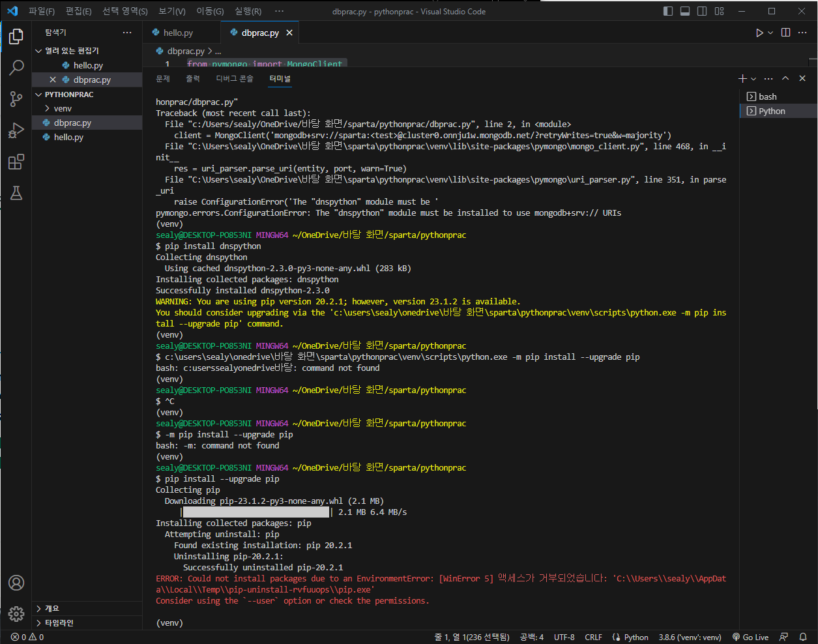Close the terminal panel
The height and width of the screenshot is (644, 818).
(802, 79)
